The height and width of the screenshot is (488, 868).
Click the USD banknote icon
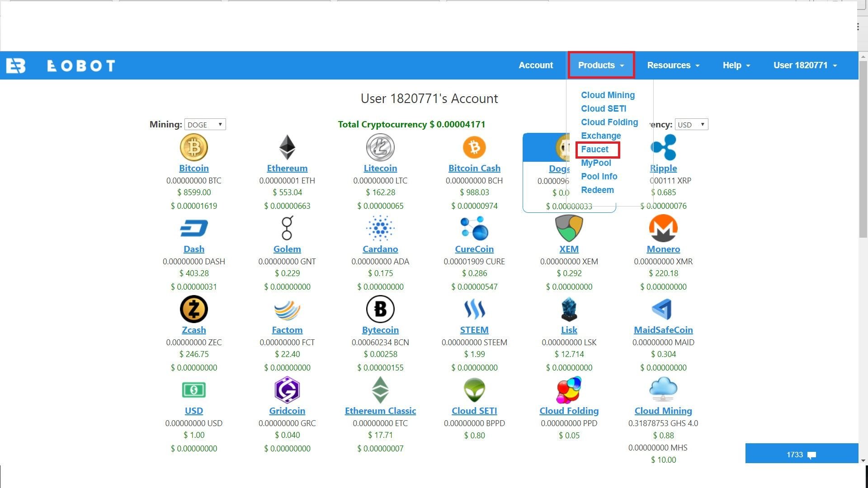pyautogui.click(x=193, y=390)
